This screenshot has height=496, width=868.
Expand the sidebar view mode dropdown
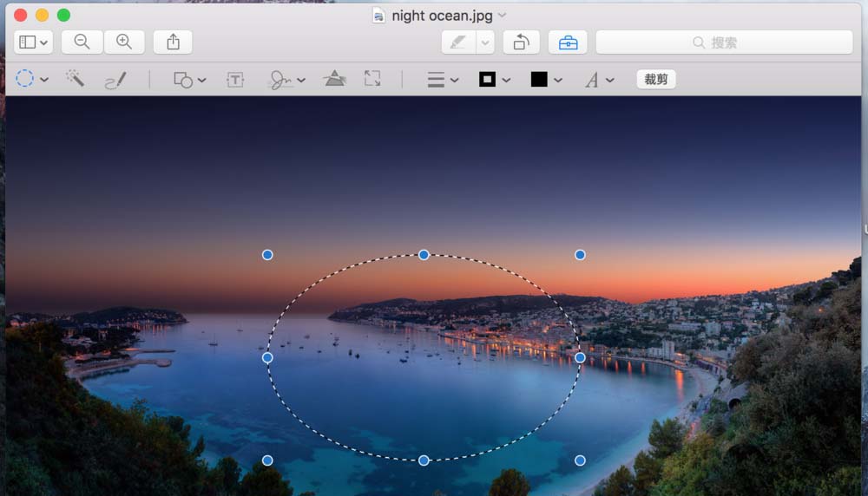click(x=33, y=42)
